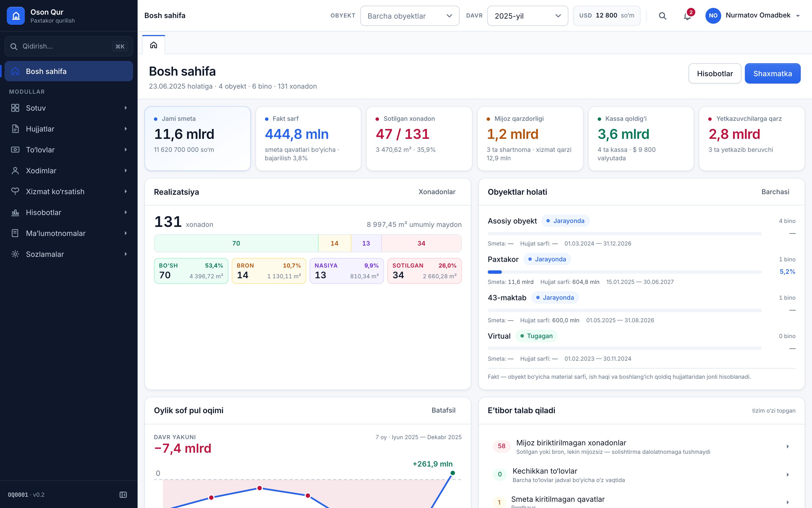Image resolution: width=812 pixels, height=508 pixels.
Task: Click the 43-maktab object name
Action: click(x=507, y=298)
